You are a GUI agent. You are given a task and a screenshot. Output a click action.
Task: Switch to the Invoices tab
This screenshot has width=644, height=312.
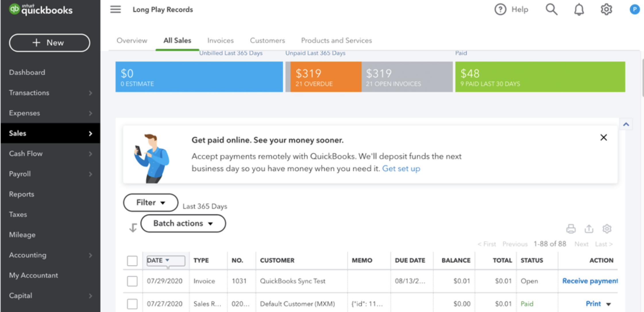point(220,41)
